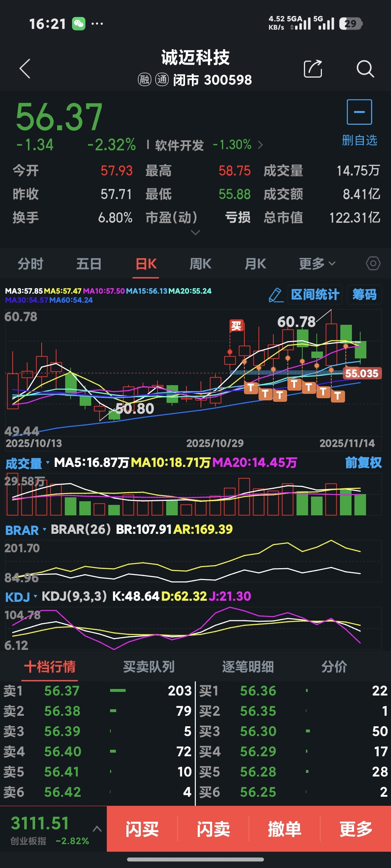Image resolution: width=391 pixels, height=868 pixels.
Task: Tap the 成交量 14.75万 value
Action: pyautogui.click(x=358, y=171)
